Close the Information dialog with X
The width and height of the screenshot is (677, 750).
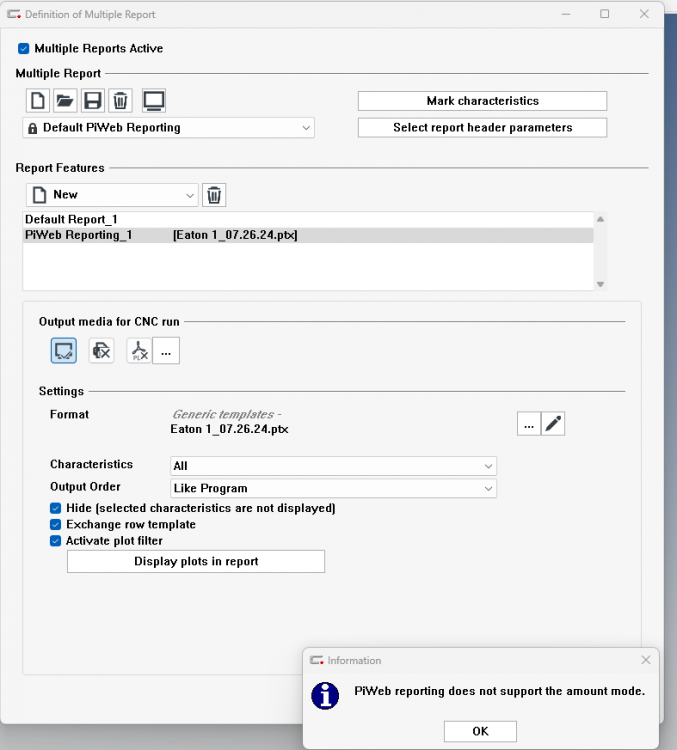tap(646, 660)
